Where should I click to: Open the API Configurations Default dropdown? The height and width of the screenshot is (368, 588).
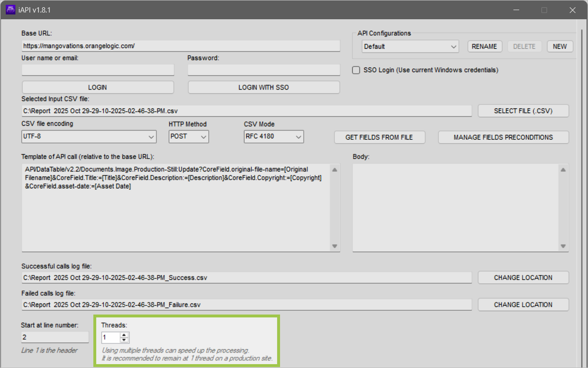coord(410,46)
